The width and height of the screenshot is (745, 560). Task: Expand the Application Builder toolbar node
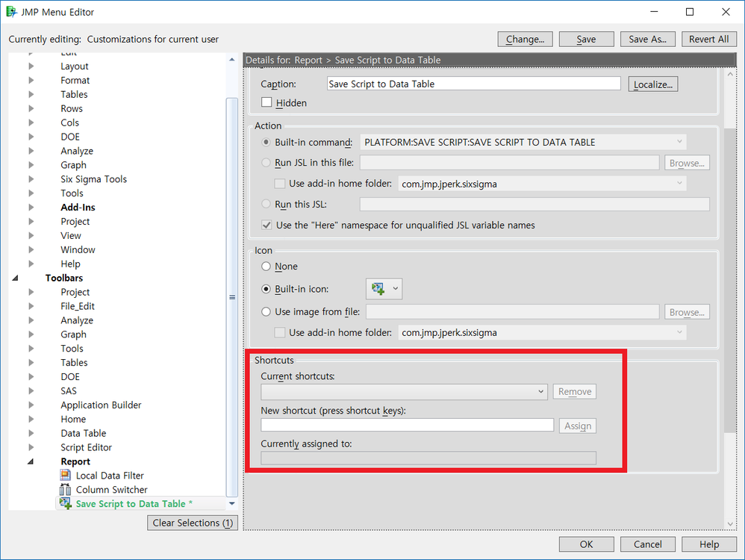coord(31,405)
